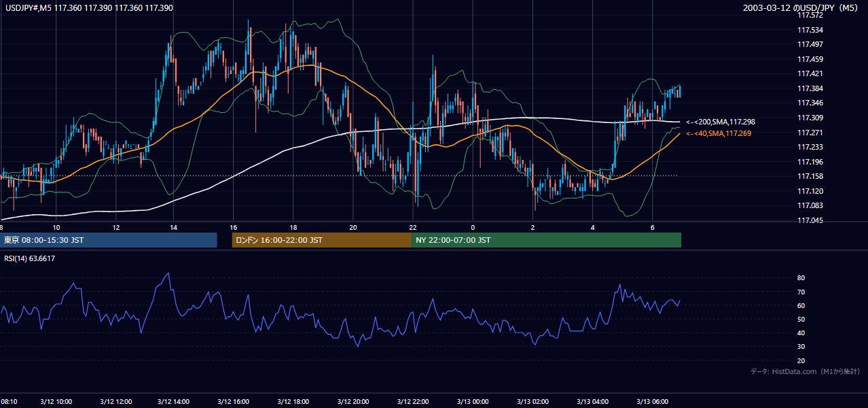Click RSI axis level 70
This screenshot has width=868, height=408.
pyautogui.click(x=801, y=292)
